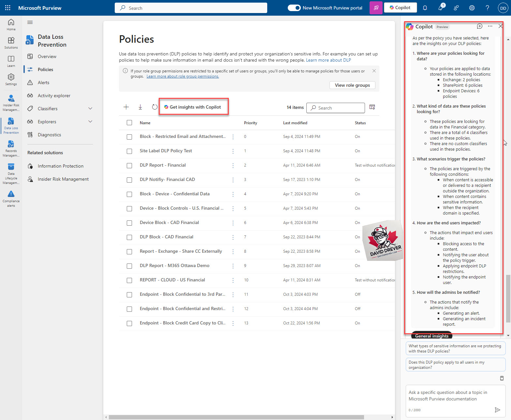Open actions for DLP Report - M365 Ottawa Demo

pyautogui.click(x=233, y=266)
